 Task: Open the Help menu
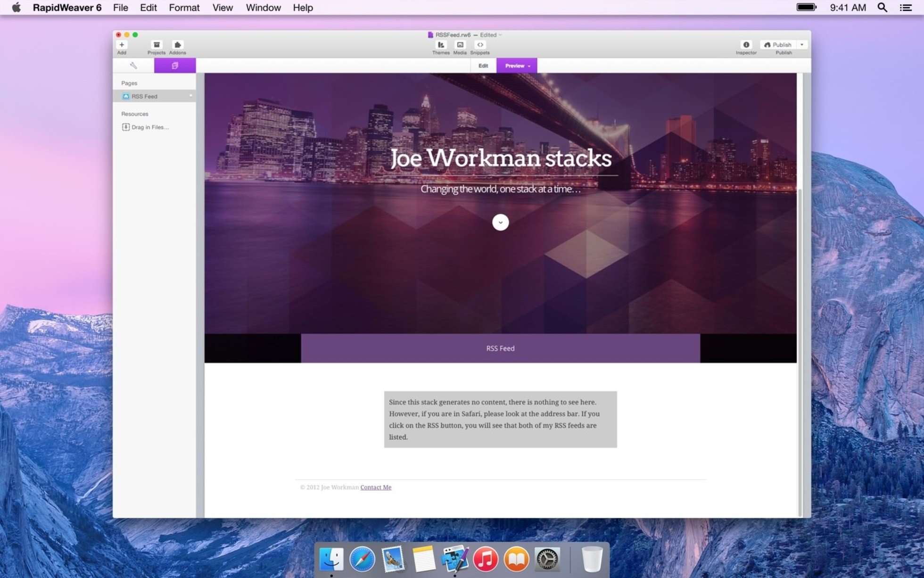point(303,8)
